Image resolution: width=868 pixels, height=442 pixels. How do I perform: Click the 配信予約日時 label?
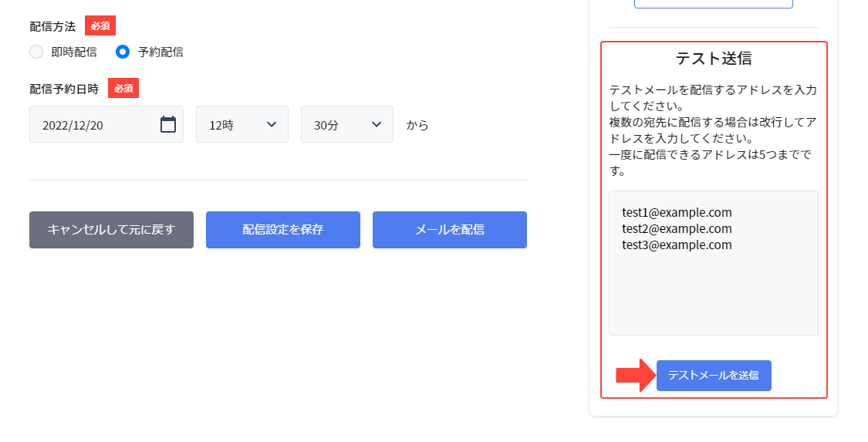coord(64,89)
